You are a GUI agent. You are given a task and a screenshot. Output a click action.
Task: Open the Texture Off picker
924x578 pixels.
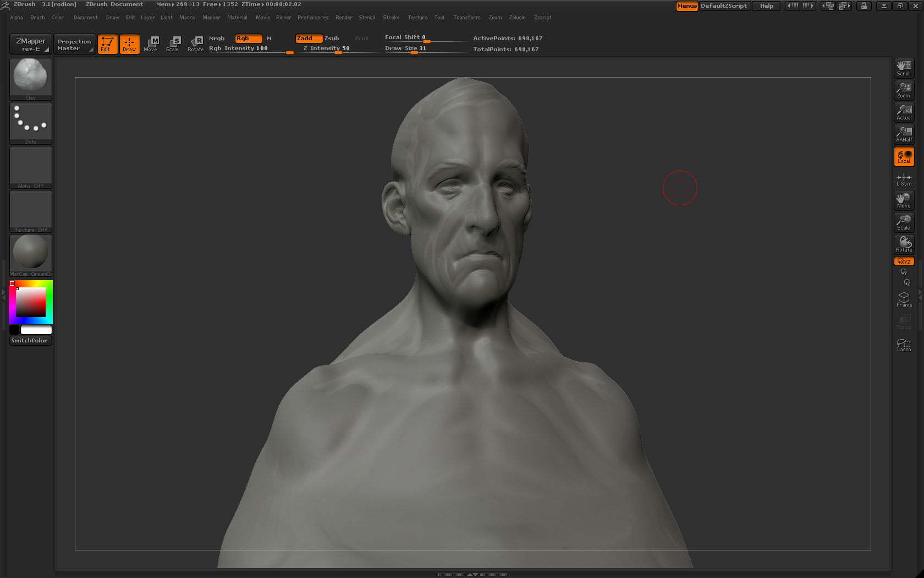pyautogui.click(x=31, y=211)
